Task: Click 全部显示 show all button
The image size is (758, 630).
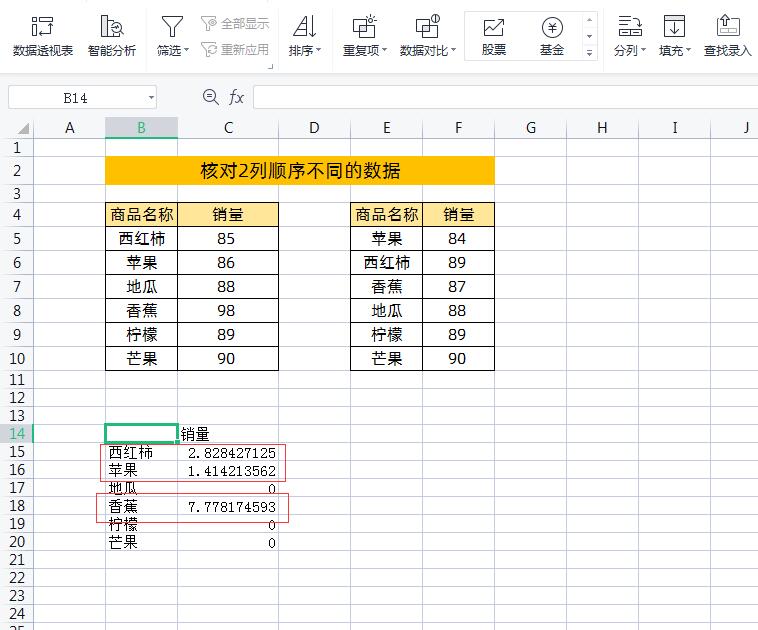Action: [235, 23]
